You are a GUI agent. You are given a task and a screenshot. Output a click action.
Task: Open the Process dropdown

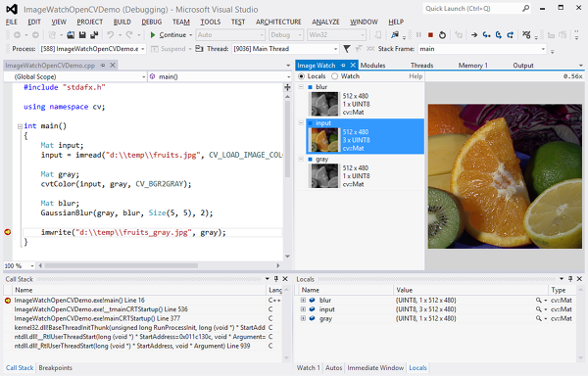(143, 49)
